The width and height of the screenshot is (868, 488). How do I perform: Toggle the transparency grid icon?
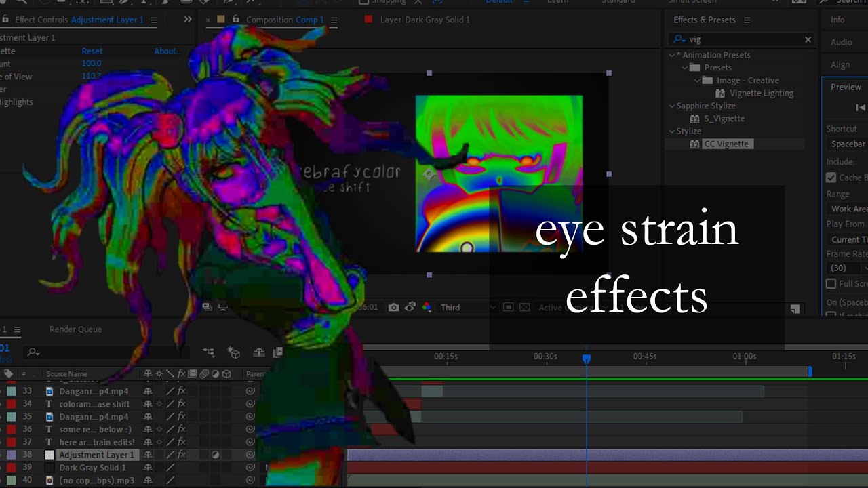(x=524, y=308)
